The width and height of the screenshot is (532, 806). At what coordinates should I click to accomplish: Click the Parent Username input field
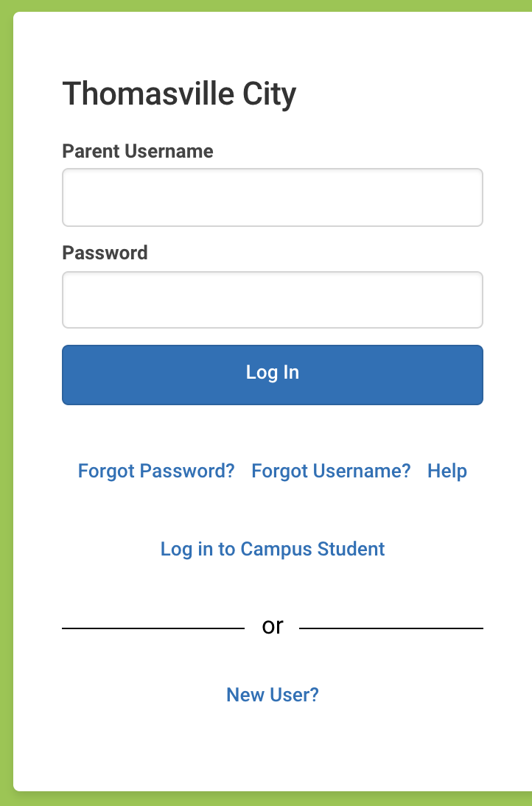coord(273,197)
